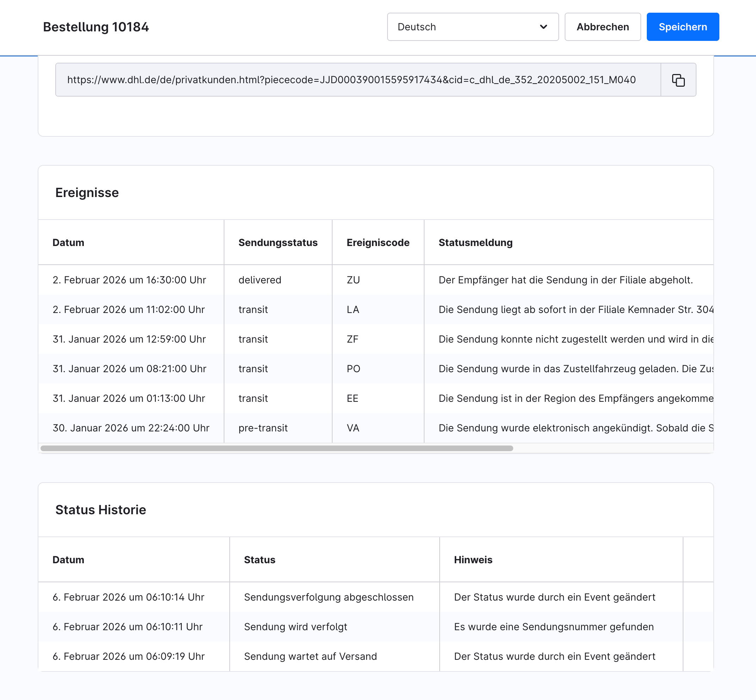
Task: Click date '2. Februar 2026 um 11:02:00 Uhr'
Action: point(129,309)
